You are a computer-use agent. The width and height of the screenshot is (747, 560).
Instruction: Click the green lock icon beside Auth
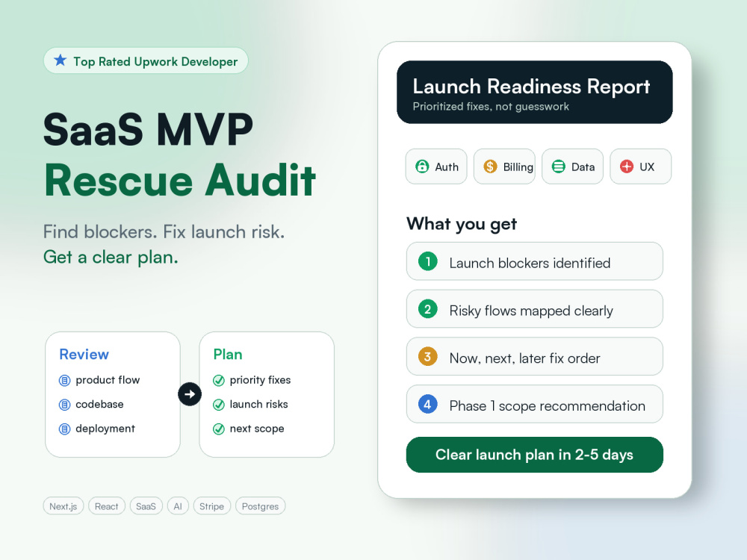point(422,167)
